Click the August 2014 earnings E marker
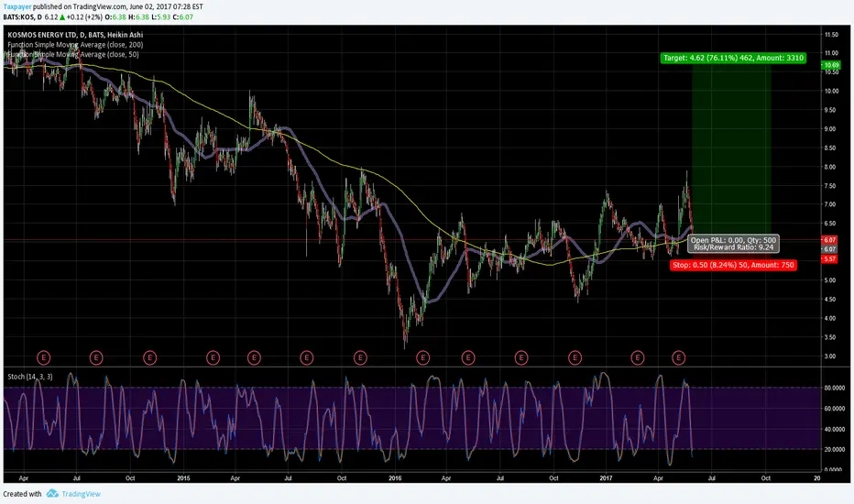The height and width of the screenshot is (504, 854). point(96,358)
